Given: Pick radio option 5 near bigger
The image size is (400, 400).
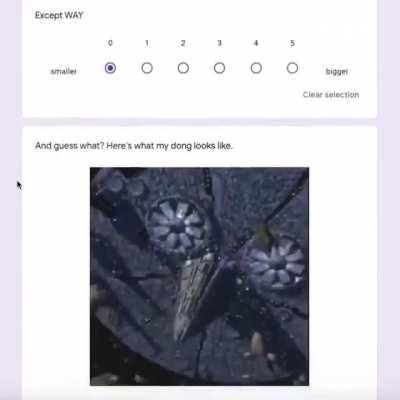Looking at the screenshot, I should tap(292, 68).
